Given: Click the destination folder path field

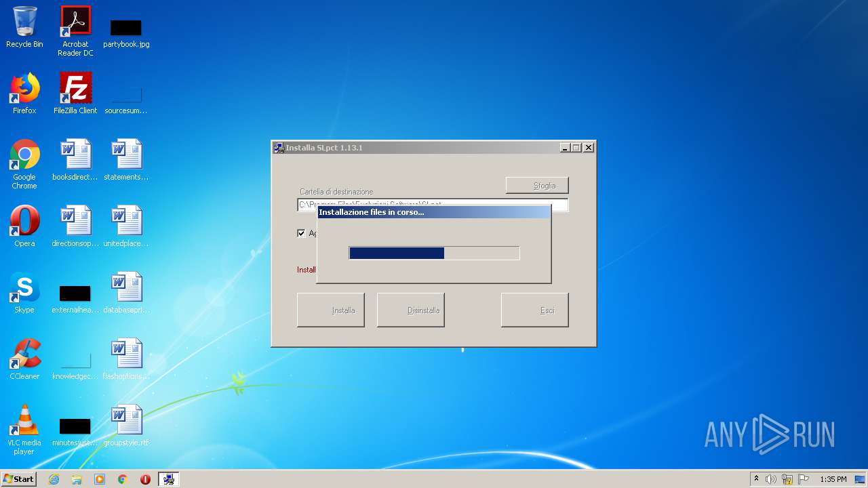Looking at the screenshot, I should 433,205.
